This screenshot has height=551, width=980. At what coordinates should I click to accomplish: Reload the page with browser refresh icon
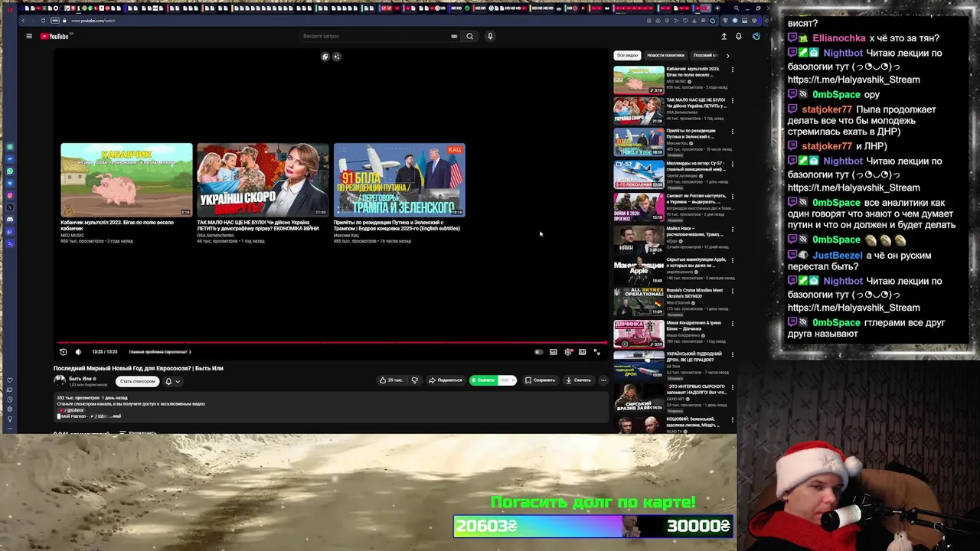point(43,21)
